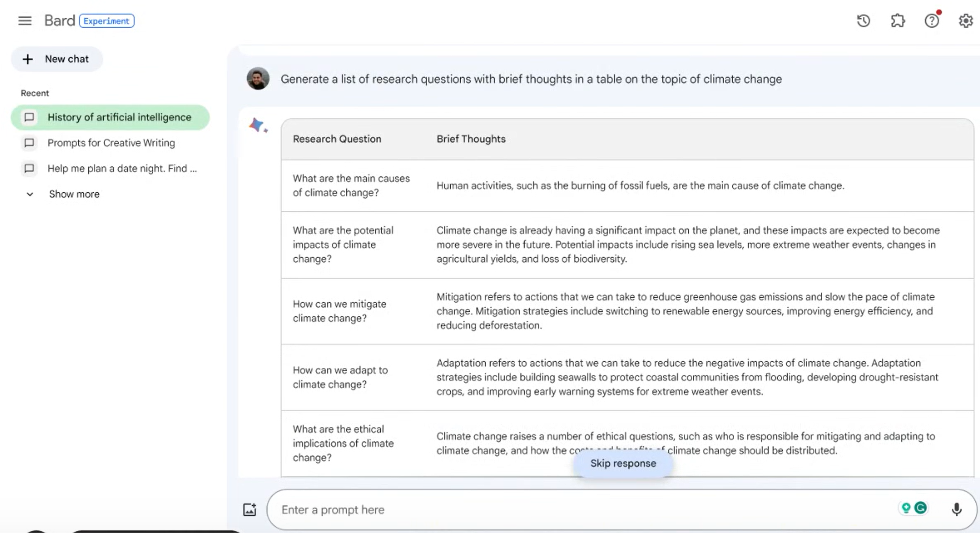Click Skip response button
This screenshot has height=533, width=980.
tap(623, 463)
